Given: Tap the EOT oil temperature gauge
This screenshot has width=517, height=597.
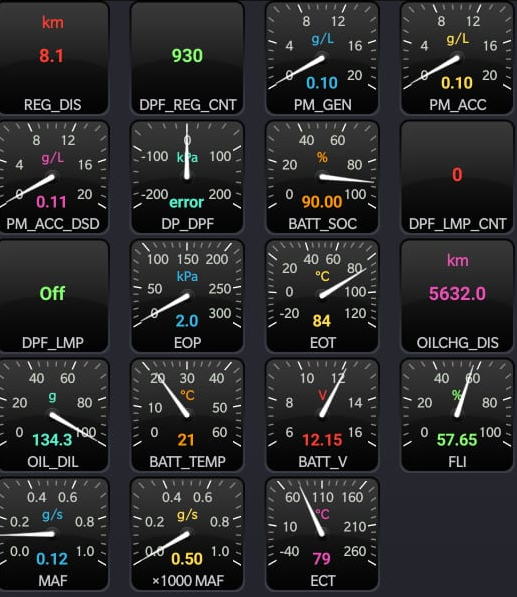Looking at the screenshot, I should tap(322, 296).
